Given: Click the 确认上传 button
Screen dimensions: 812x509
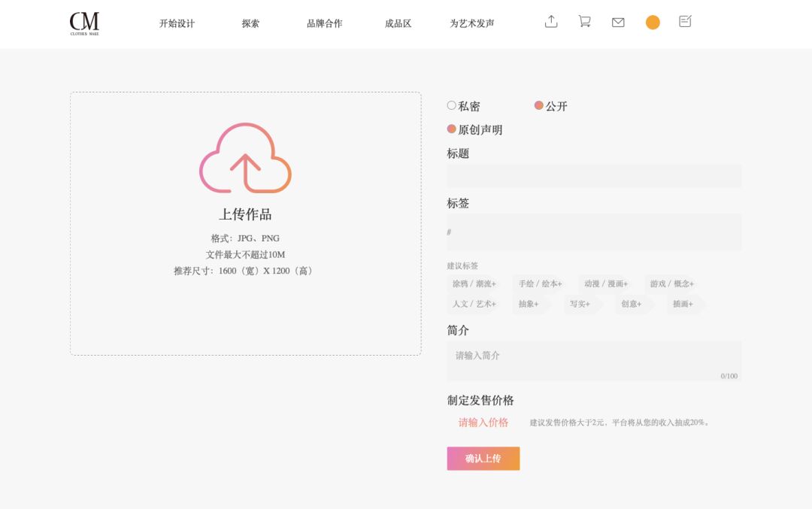Looking at the screenshot, I should click(483, 459).
